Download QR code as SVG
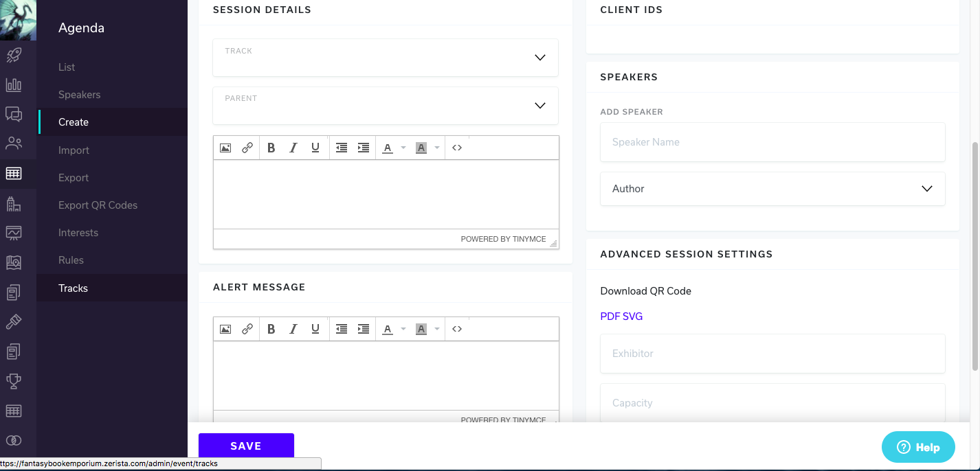Viewport: 980px width, 471px height. tap(633, 317)
